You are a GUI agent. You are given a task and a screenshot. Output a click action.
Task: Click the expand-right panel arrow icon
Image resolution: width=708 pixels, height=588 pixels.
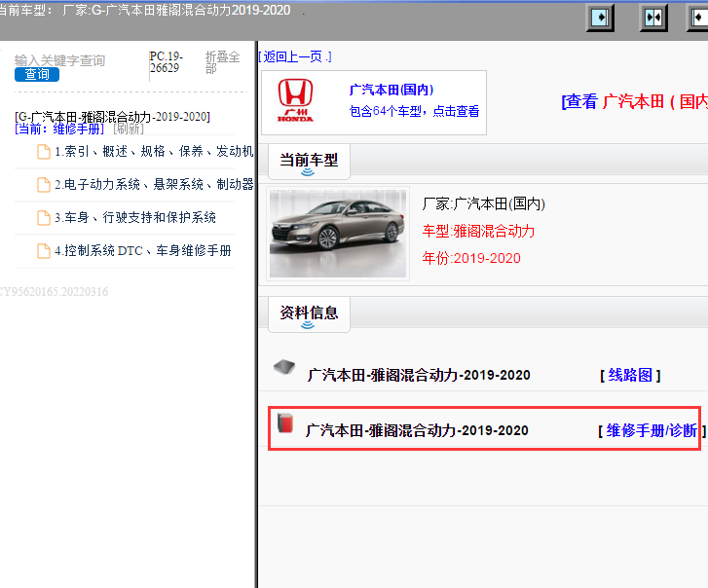tap(600, 18)
